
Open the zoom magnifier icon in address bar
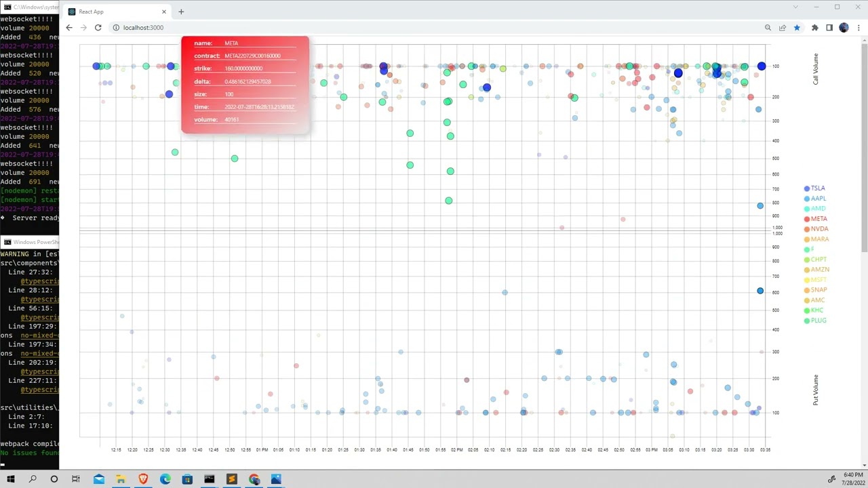pyautogui.click(x=768, y=28)
